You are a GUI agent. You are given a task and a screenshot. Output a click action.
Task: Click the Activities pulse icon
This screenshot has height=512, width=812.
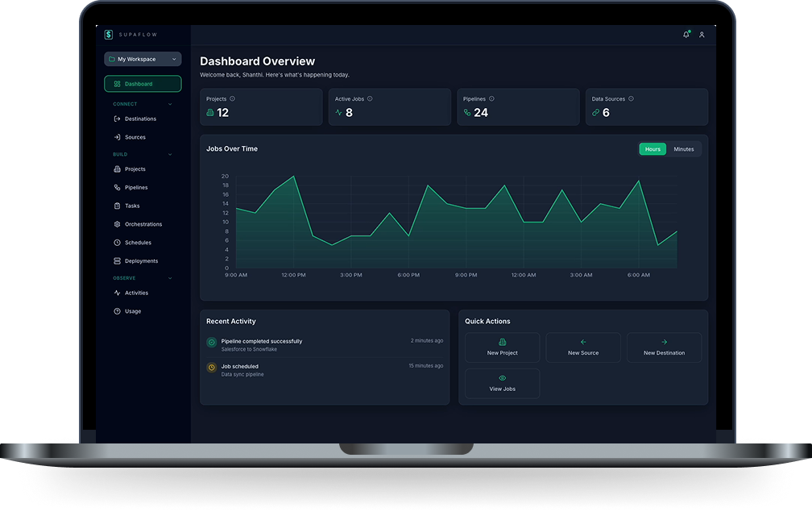click(117, 293)
